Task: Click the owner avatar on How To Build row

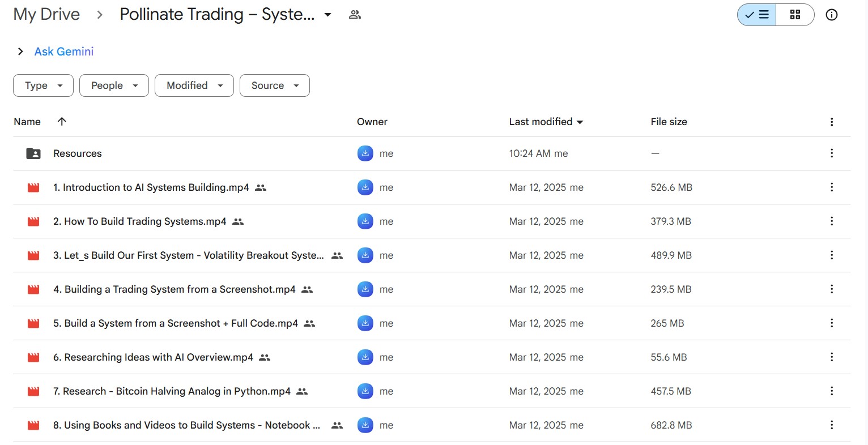Action: (x=365, y=221)
